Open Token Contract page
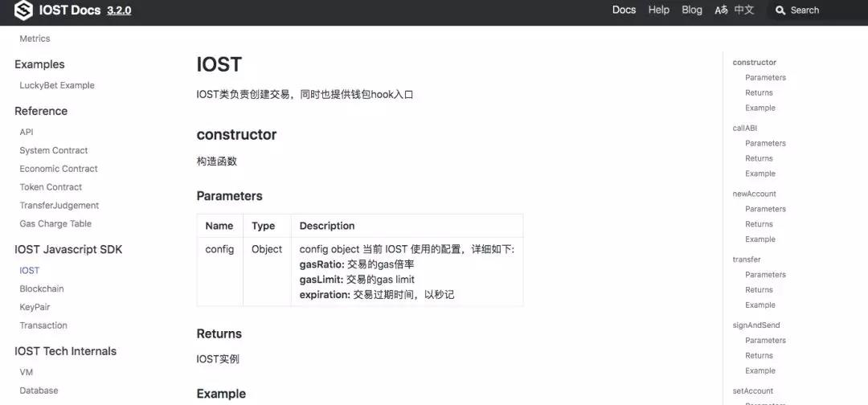The image size is (868, 405). tap(51, 187)
